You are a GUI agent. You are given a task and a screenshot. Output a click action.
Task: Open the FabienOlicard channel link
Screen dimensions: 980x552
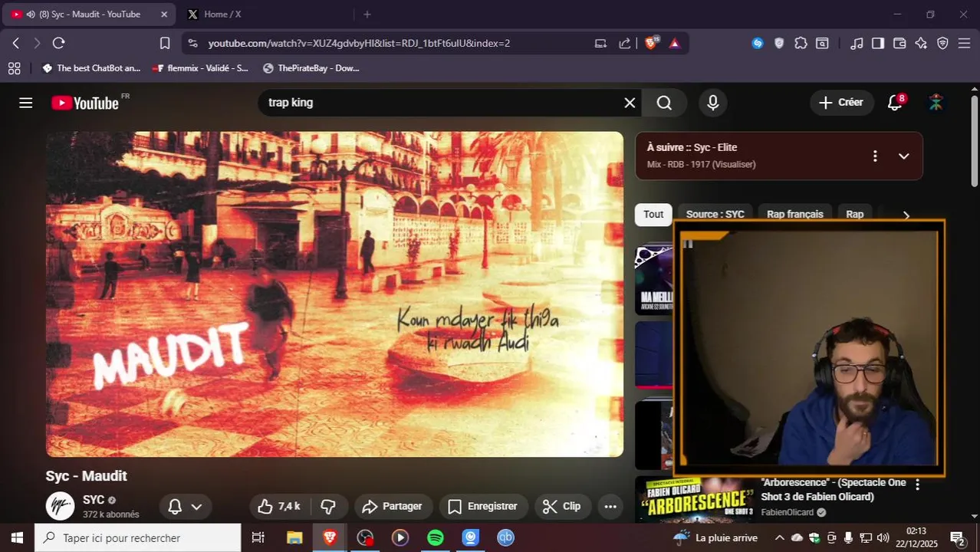788,512
